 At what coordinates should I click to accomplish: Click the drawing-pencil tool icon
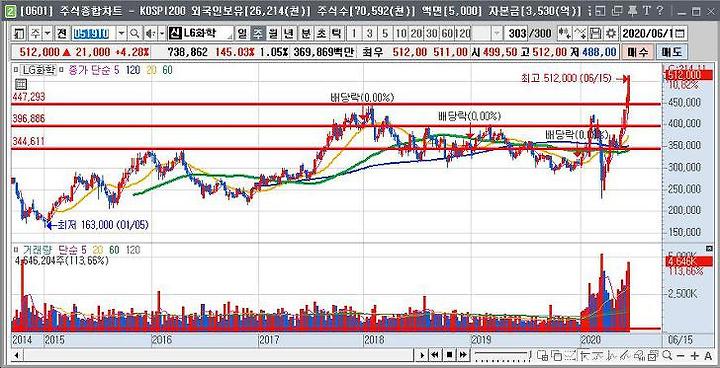[x=613, y=355]
